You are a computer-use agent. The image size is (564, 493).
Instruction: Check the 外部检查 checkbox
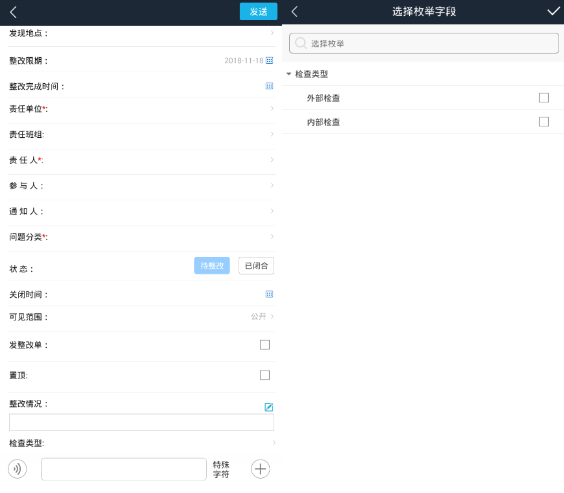544,98
